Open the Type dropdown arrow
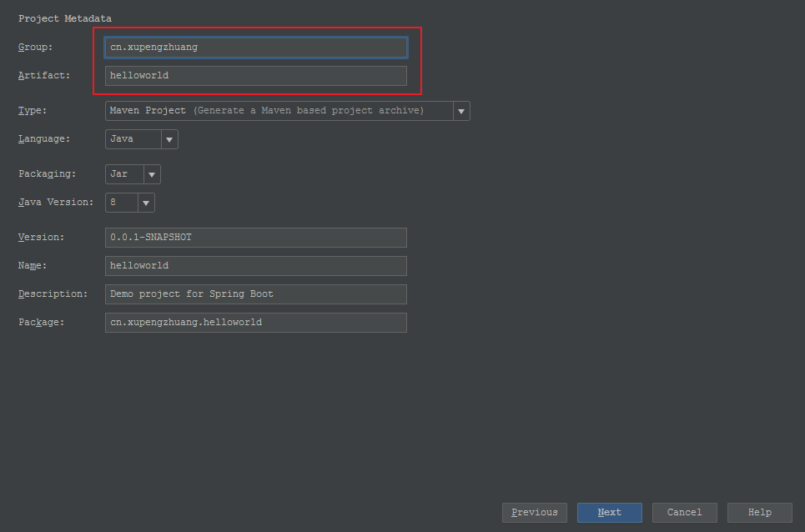This screenshot has height=532, width=805. coord(461,111)
